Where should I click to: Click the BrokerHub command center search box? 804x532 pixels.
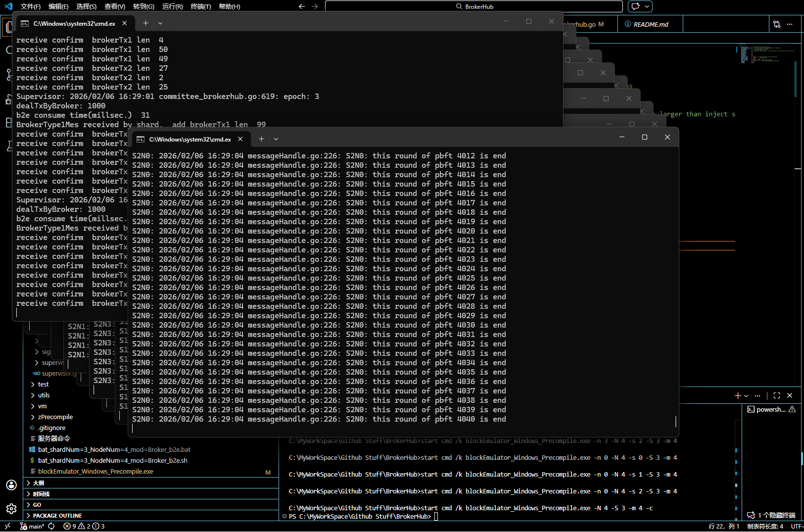coord(473,6)
